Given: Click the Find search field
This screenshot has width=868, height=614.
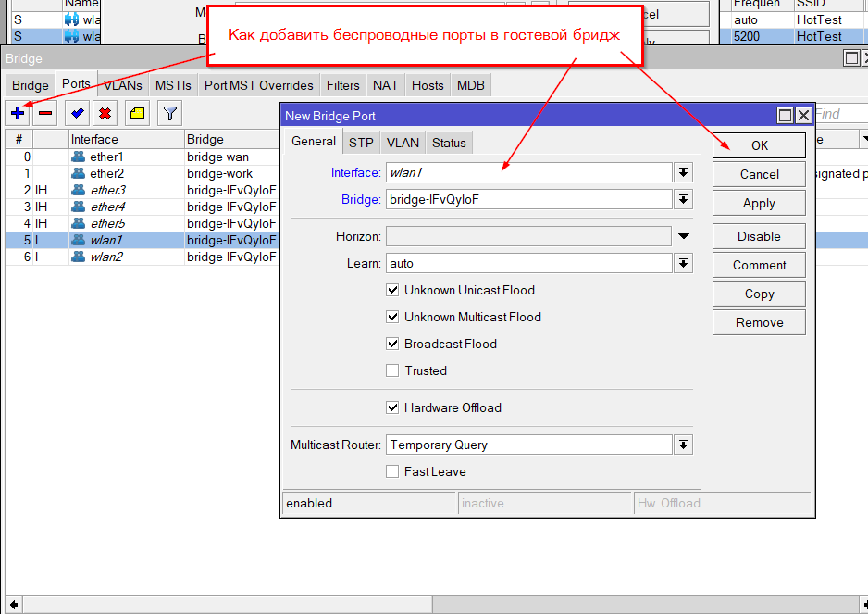Looking at the screenshot, I should [841, 114].
